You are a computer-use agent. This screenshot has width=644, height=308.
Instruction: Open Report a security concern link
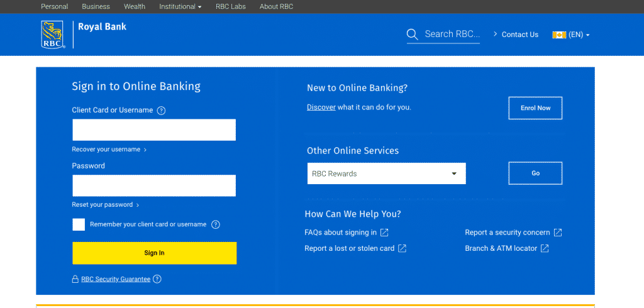508,233
